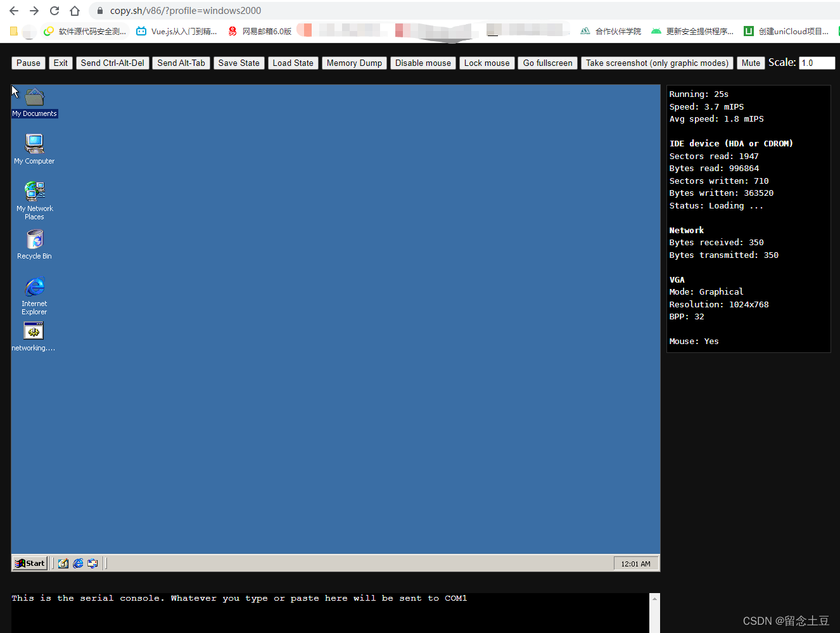Mute the emulator sound
This screenshot has height=633, width=840.
point(751,63)
